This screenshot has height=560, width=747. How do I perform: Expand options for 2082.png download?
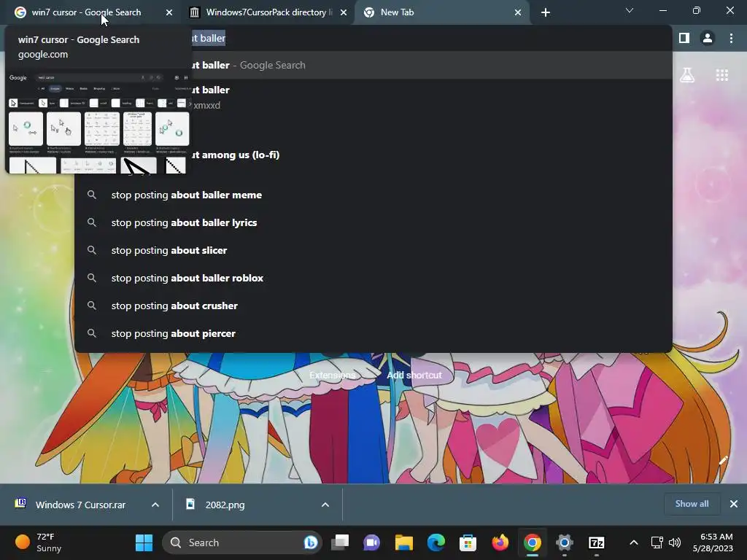point(325,505)
